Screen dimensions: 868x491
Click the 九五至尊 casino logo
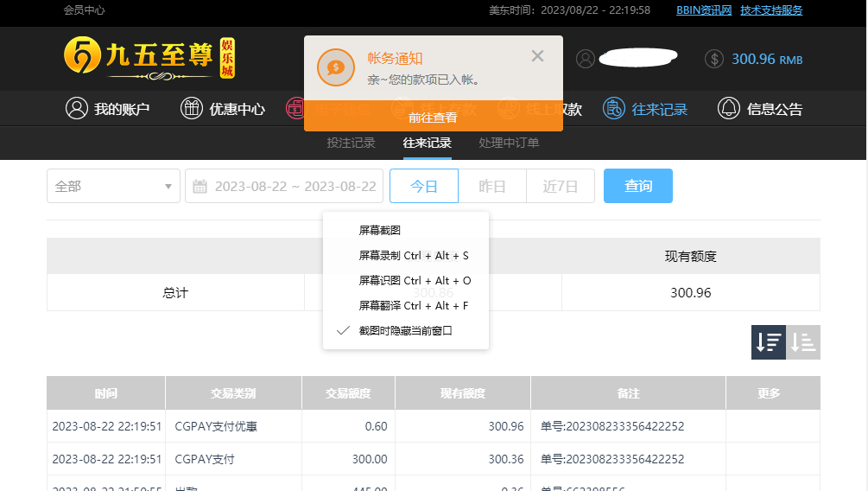[x=149, y=58]
